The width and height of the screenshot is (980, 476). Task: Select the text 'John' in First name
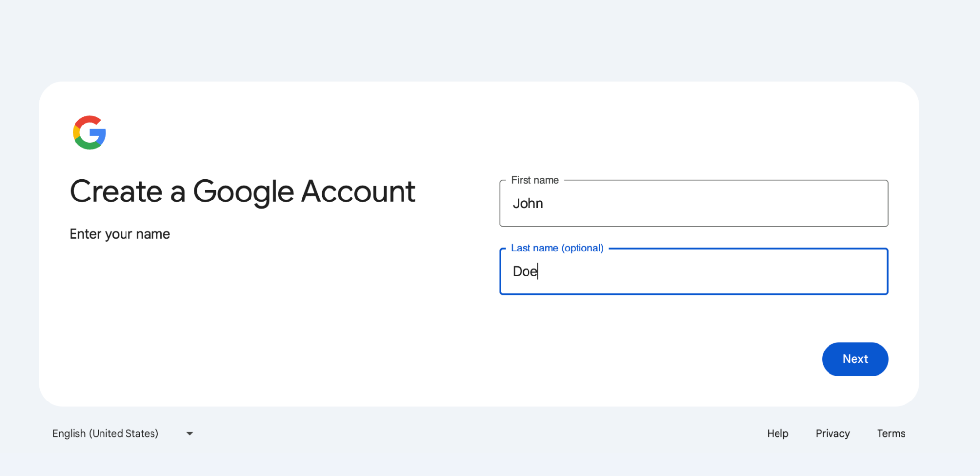pyautogui.click(x=528, y=203)
